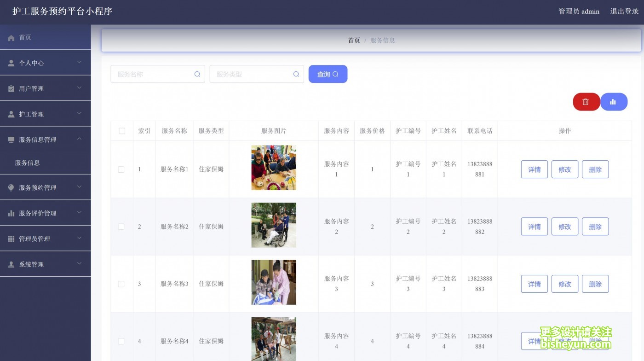The height and width of the screenshot is (361, 644).
Task: Click phone number 13823888883 cell
Action: [480, 284]
